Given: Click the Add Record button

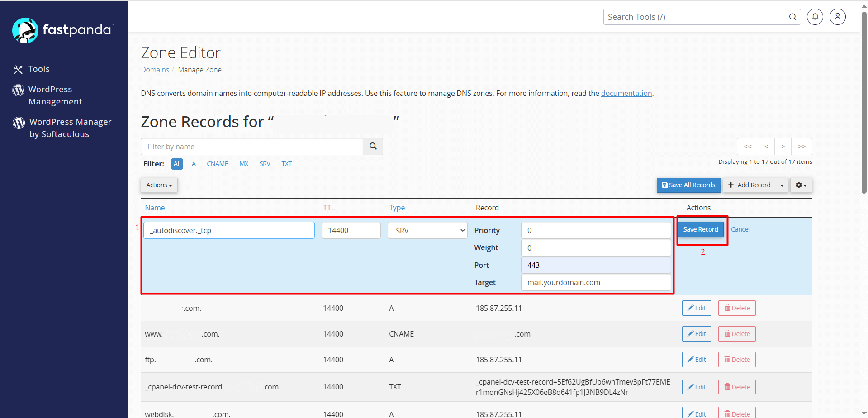Looking at the screenshot, I should point(749,185).
